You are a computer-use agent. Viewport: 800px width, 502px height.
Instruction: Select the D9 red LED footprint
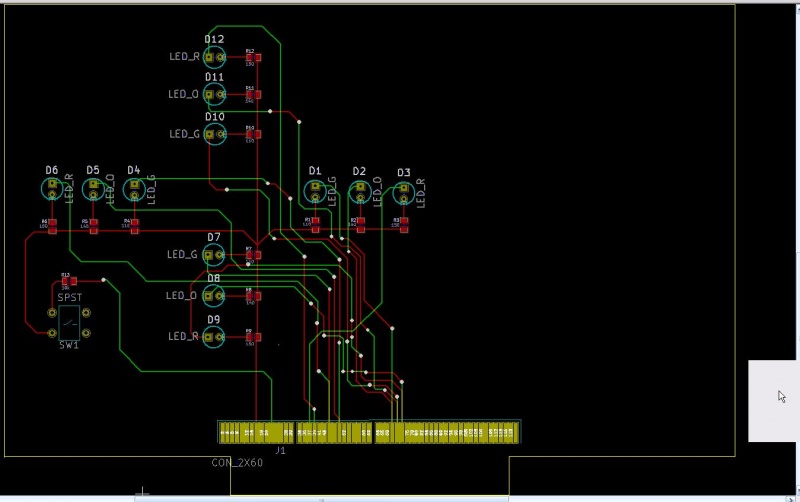[214, 337]
